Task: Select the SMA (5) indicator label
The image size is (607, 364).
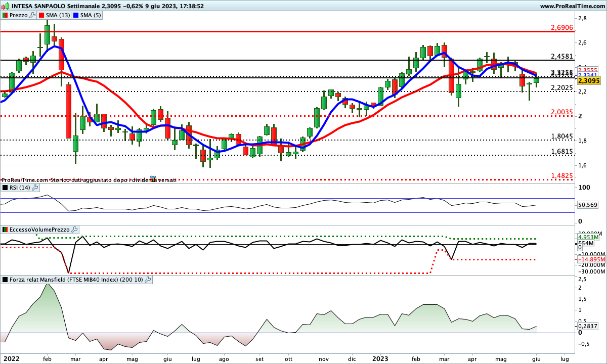Action: pos(92,15)
